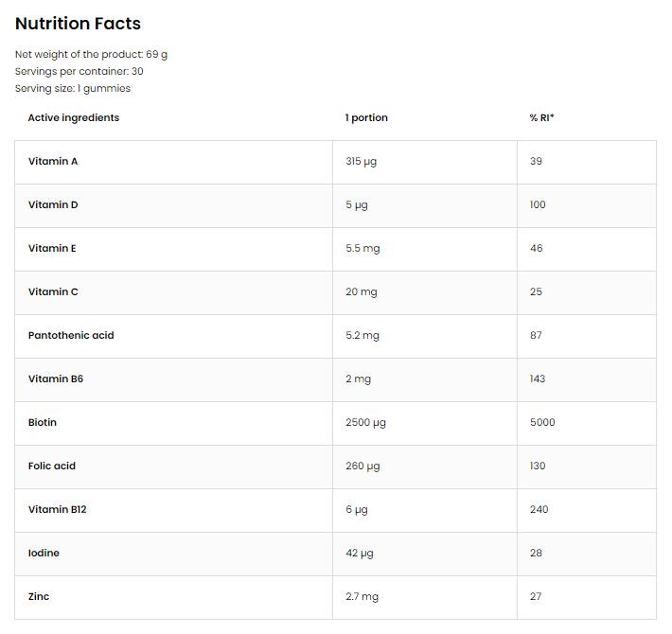672x634 pixels.
Task: Click the Net weight of the product line
Action: pos(91,55)
